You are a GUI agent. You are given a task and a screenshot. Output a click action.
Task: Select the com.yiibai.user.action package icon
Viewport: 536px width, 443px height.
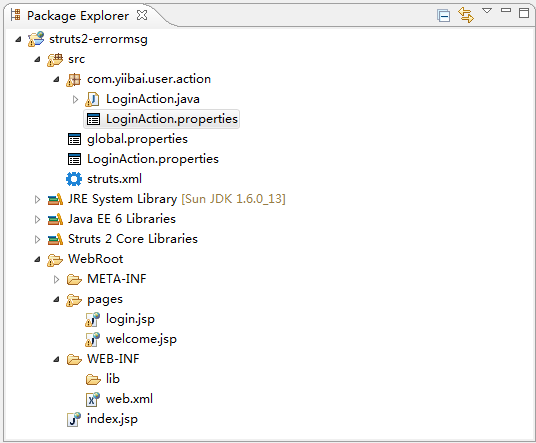click(x=73, y=80)
